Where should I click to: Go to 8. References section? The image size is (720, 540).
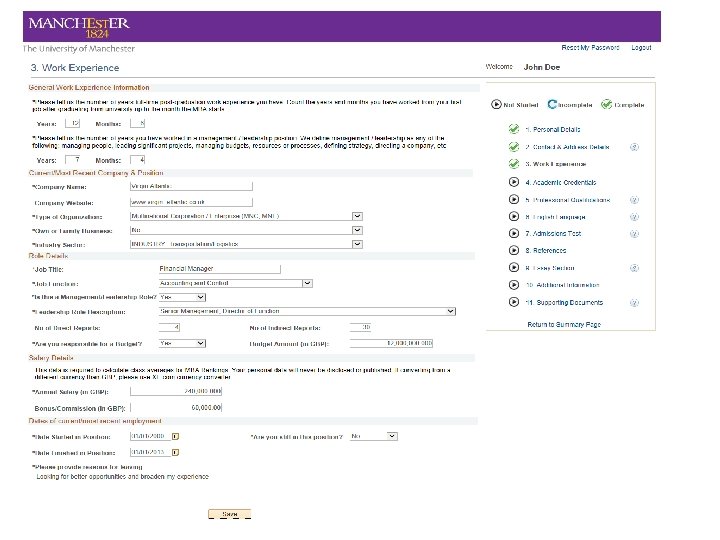coord(546,251)
